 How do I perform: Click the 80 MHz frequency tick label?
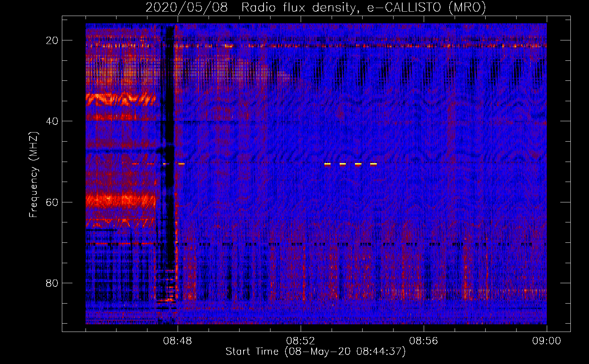(x=52, y=283)
